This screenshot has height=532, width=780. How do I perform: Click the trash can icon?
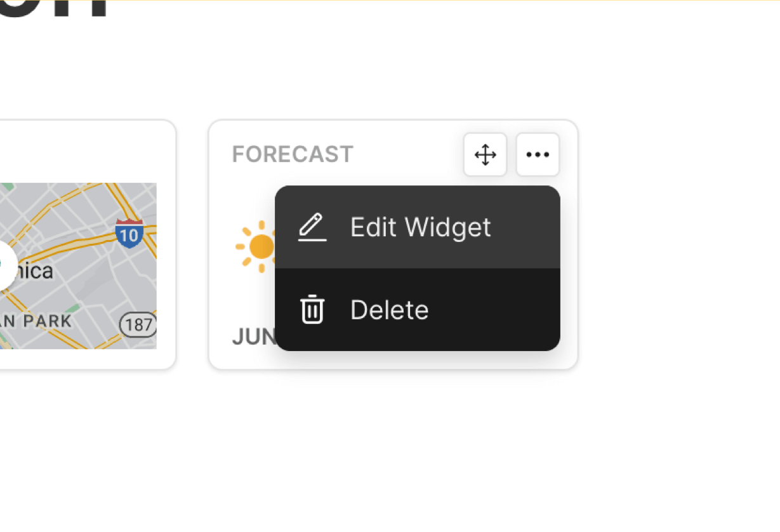pyautogui.click(x=312, y=310)
